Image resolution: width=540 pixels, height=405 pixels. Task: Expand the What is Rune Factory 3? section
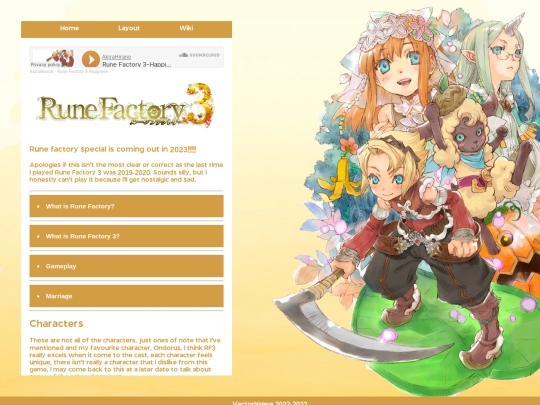pos(126,236)
